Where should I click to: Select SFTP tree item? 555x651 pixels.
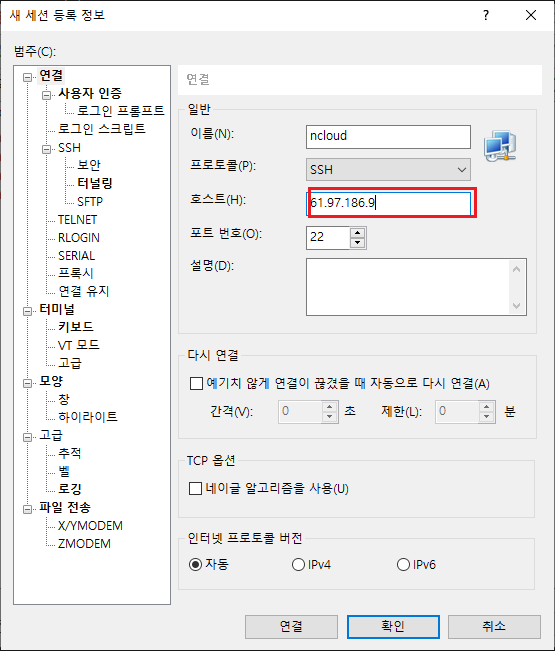click(x=90, y=201)
